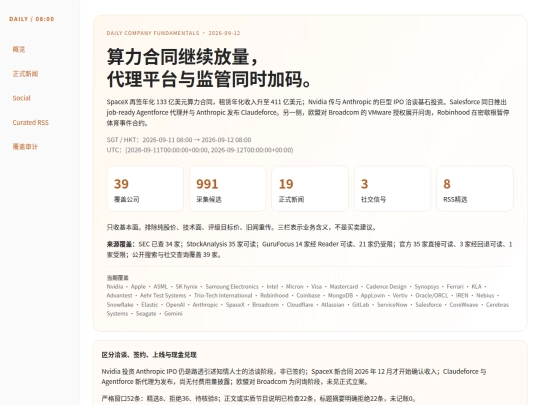Click the DAILY COMPANY FUNDAMENTALS date label

point(173,33)
